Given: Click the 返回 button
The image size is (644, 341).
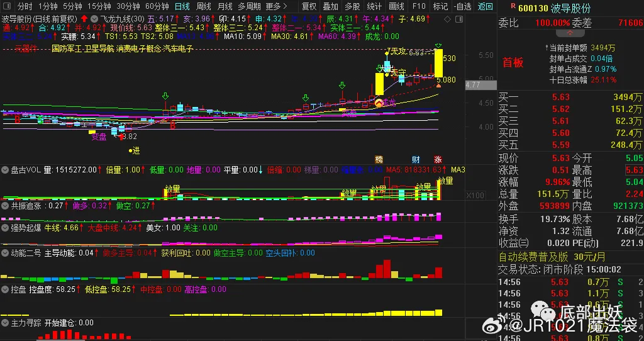Looking at the screenshot, I should [x=486, y=6].
